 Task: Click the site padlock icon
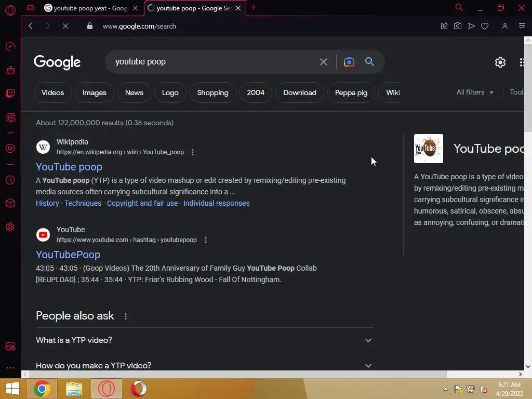(89, 26)
